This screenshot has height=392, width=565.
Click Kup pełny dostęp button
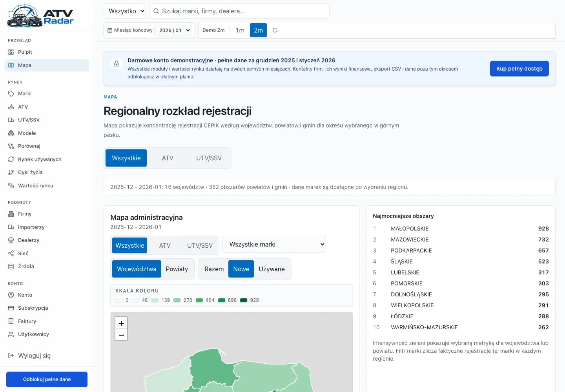coord(519,69)
